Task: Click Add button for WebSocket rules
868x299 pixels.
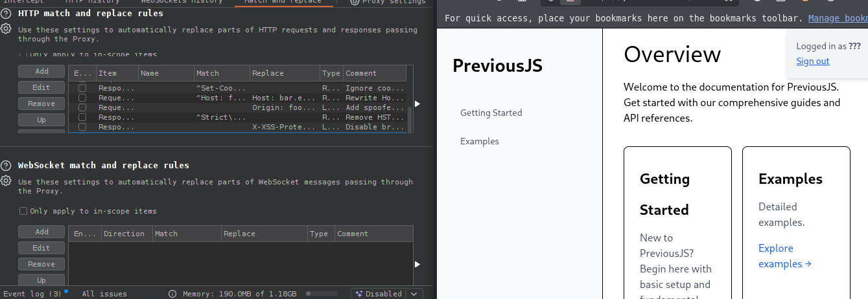Action: coord(41,232)
